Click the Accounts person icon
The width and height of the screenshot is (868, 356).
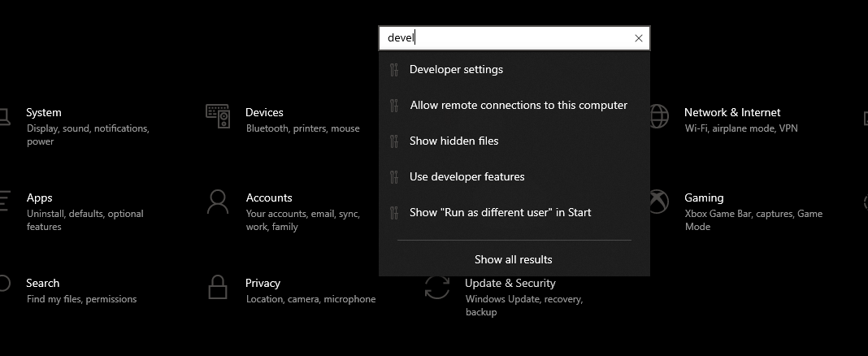(218, 202)
